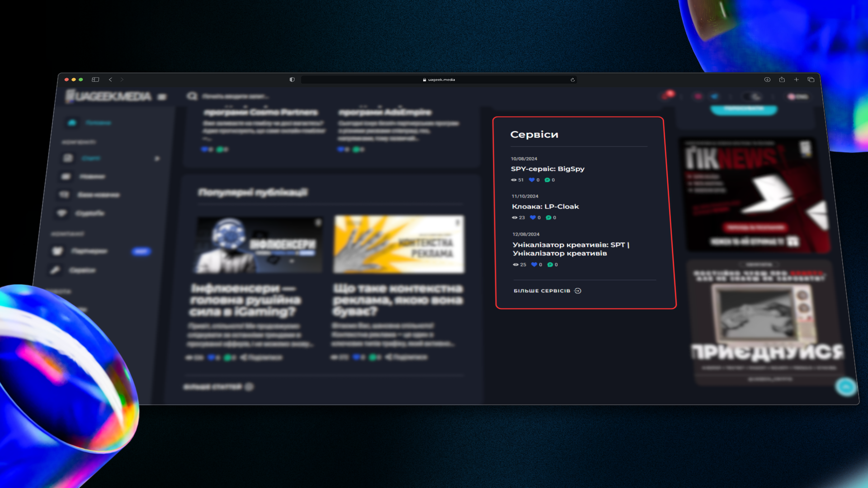
Task: Select the date 10/08/2024
Action: click(x=524, y=159)
